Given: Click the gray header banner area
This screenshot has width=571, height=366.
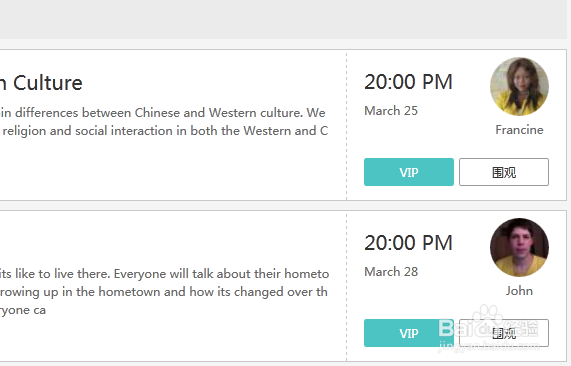Looking at the screenshot, I should click(283, 19).
